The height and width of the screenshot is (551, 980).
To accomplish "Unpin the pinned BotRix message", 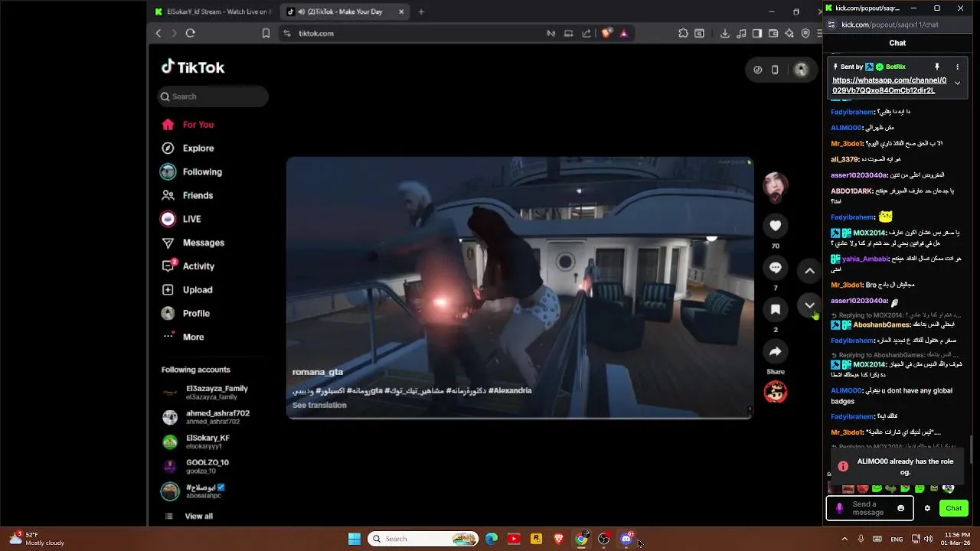I will click(x=936, y=67).
